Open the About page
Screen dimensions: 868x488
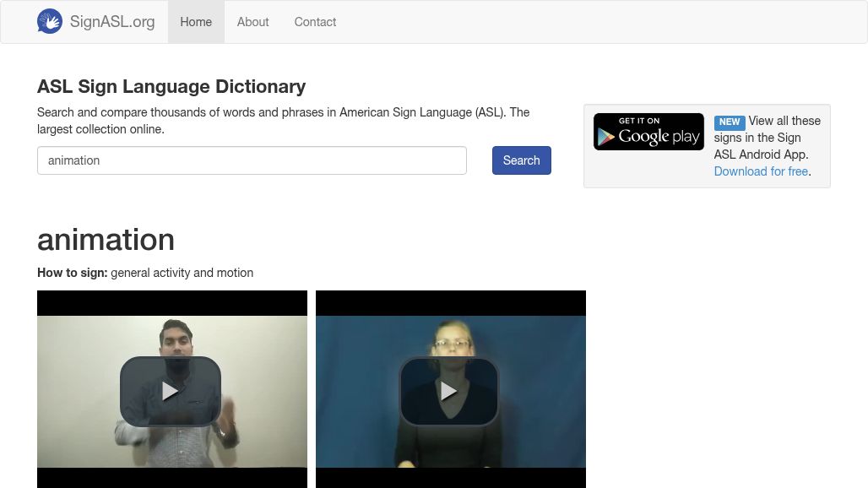pos(252,22)
